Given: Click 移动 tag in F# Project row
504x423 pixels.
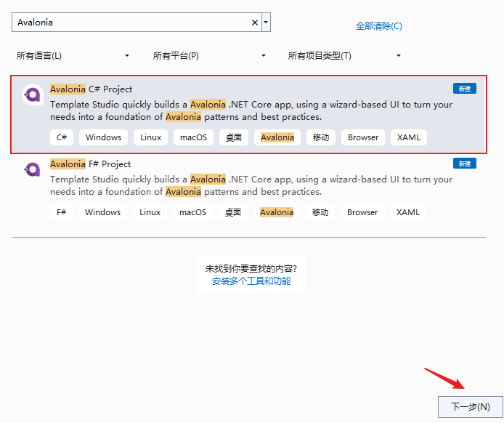Looking at the screenshot, I should [x=320, y=212].
